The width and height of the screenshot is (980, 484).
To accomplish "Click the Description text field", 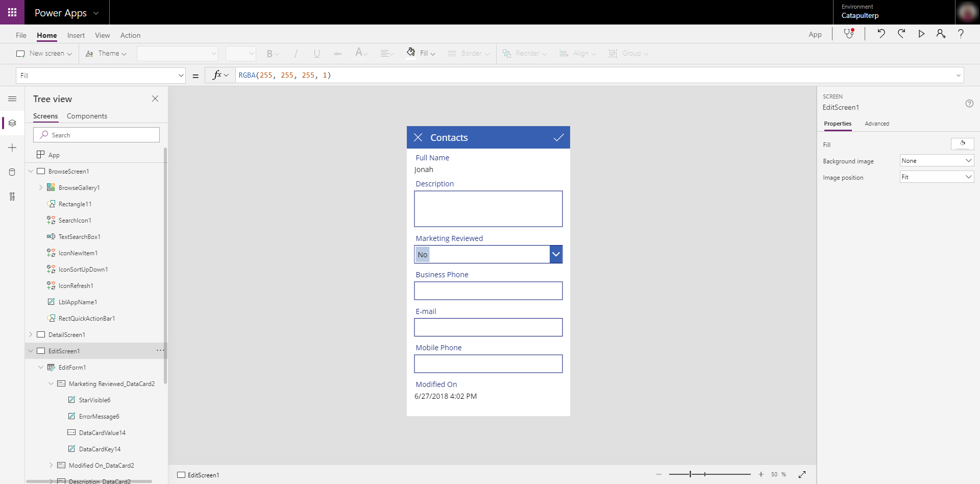I will (x=488, y=209).
